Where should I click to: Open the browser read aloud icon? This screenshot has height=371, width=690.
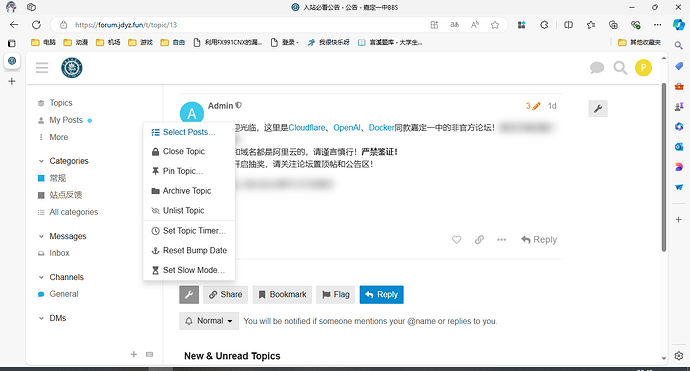[475, 25]
